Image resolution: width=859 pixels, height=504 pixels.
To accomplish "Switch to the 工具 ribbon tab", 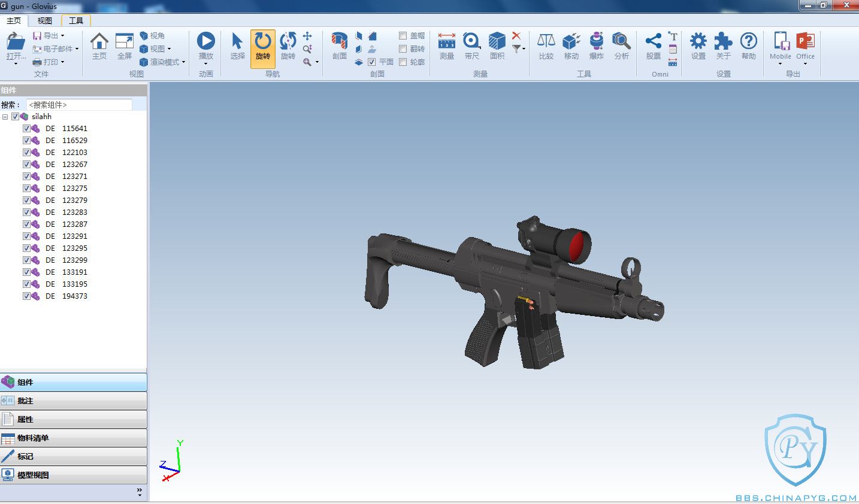I will (x=76, y=20).
